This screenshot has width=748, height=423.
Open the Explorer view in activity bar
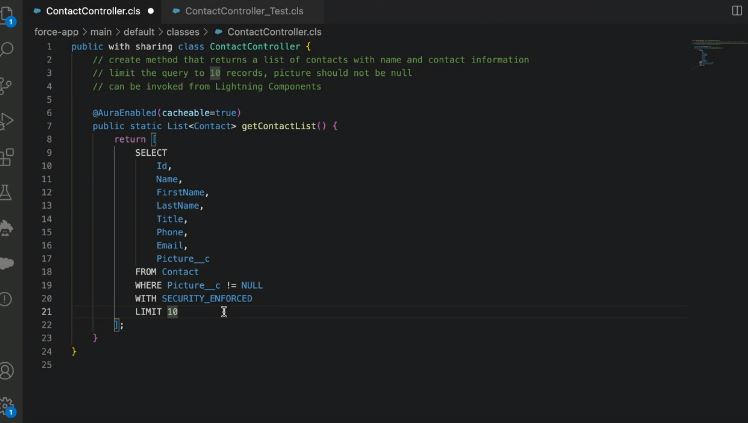7,15
